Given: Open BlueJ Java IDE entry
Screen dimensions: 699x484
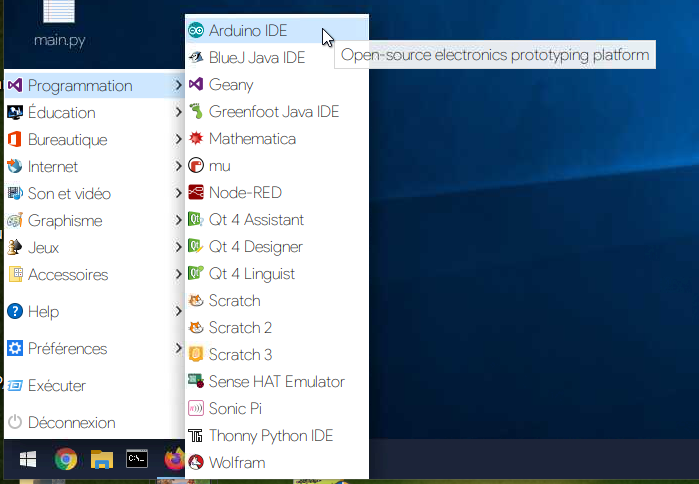Looking at the screenshot, I should tap(277, 57).
